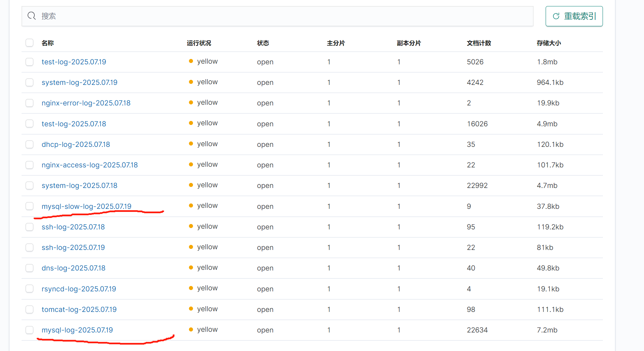The width and height of the screenshot is (644, 351).
Task: Tick the select-all checkbox in the header
Action: coord(30,43)
